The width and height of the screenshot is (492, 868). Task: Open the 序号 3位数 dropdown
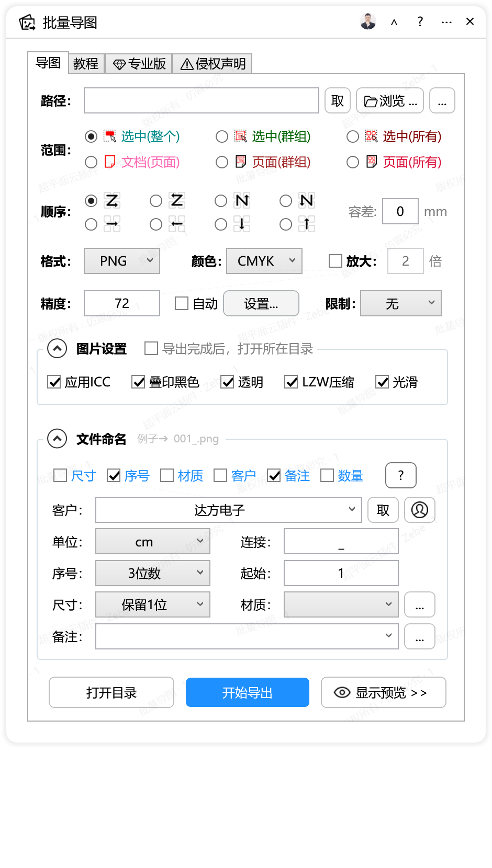click(153, 574)
